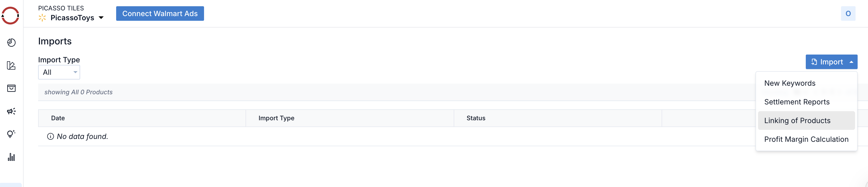Collapse the Import button caret menu
The image size is (868, 187).
pyautogui.click(x=851, y=62)
